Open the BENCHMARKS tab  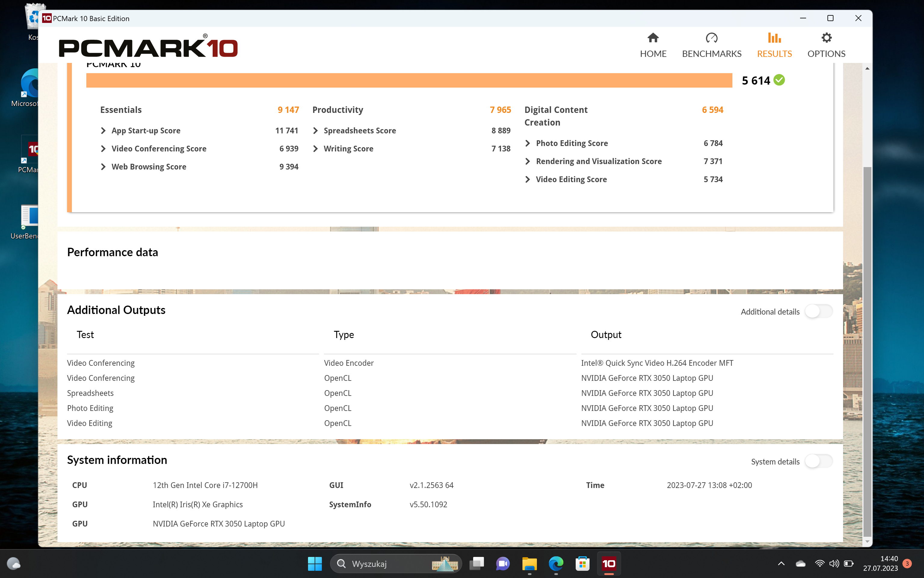712,45
